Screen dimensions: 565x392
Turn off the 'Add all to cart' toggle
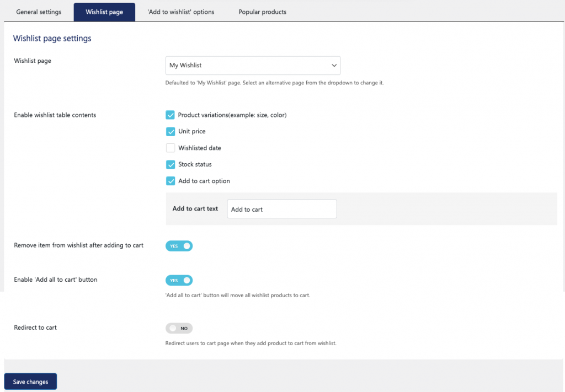[x=179, y=280]
